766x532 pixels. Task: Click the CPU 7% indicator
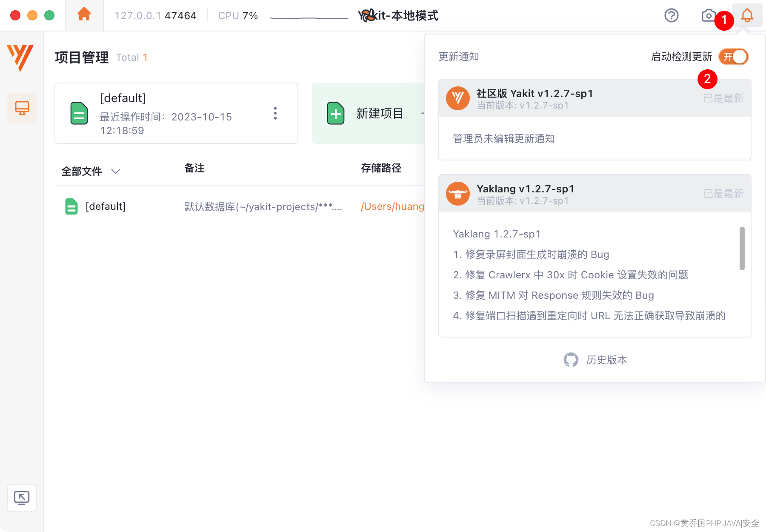[238, 16]
